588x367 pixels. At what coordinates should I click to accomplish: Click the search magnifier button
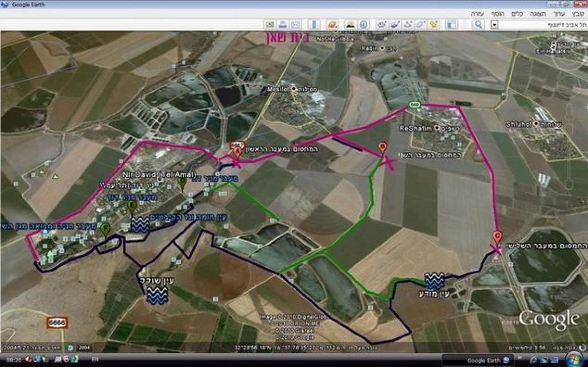click(478, 24)
